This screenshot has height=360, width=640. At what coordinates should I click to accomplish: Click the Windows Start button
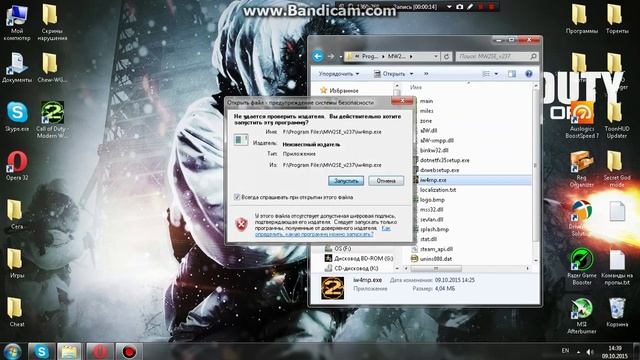12,351
